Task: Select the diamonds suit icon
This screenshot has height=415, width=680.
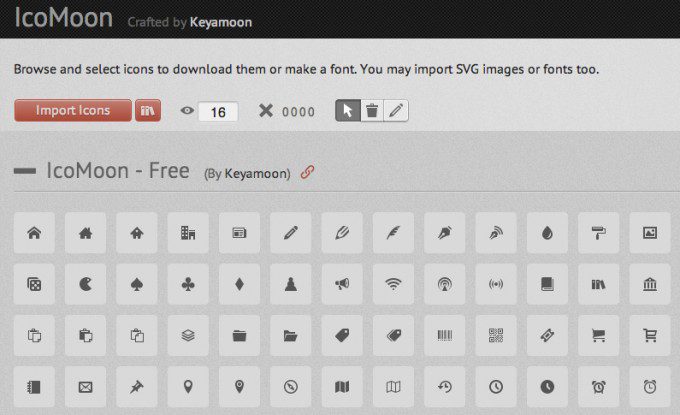Action: (x=239, y=284)
